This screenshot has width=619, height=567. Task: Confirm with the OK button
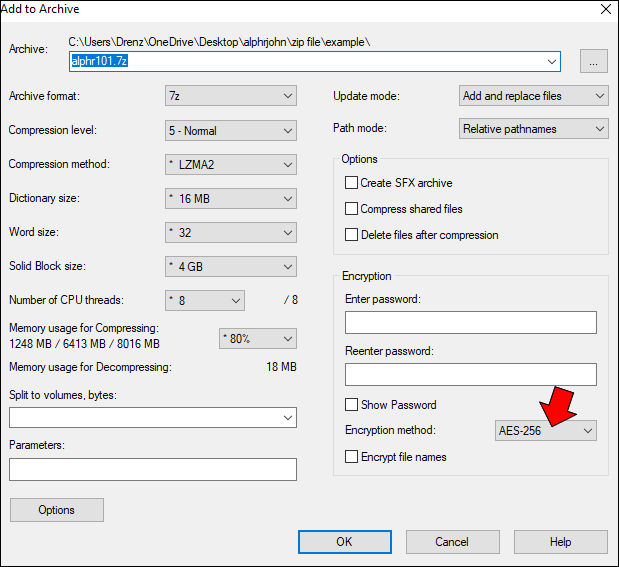(x=345, y=542)
